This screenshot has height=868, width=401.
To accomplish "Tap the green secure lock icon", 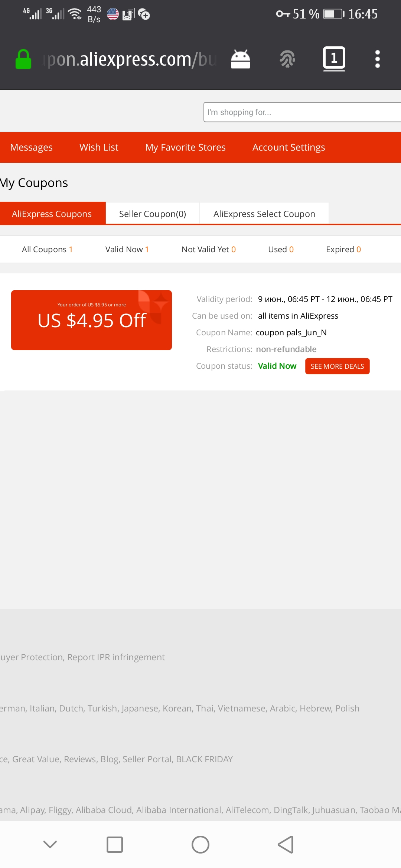I will (23, 59).
